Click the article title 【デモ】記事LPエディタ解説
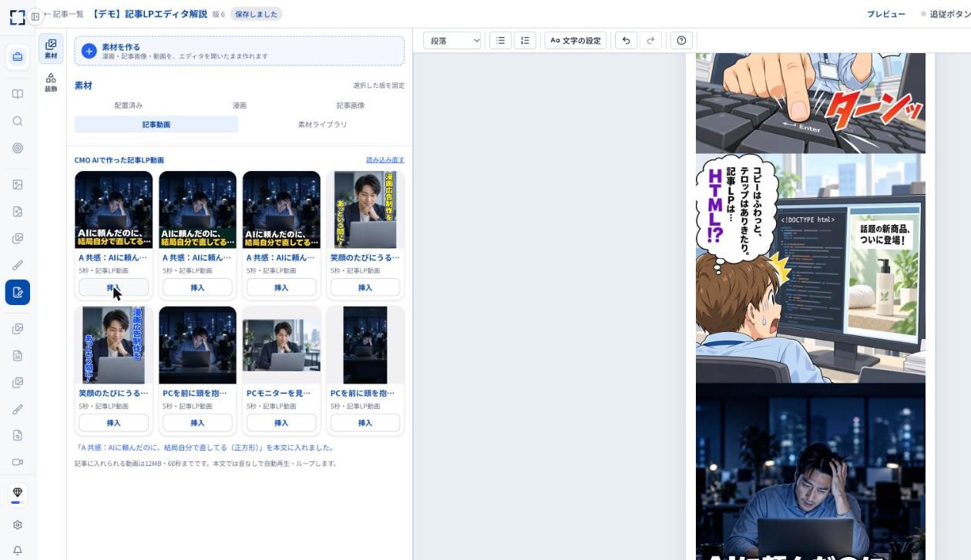Viewport: 971px width, 560px height. 149,15
